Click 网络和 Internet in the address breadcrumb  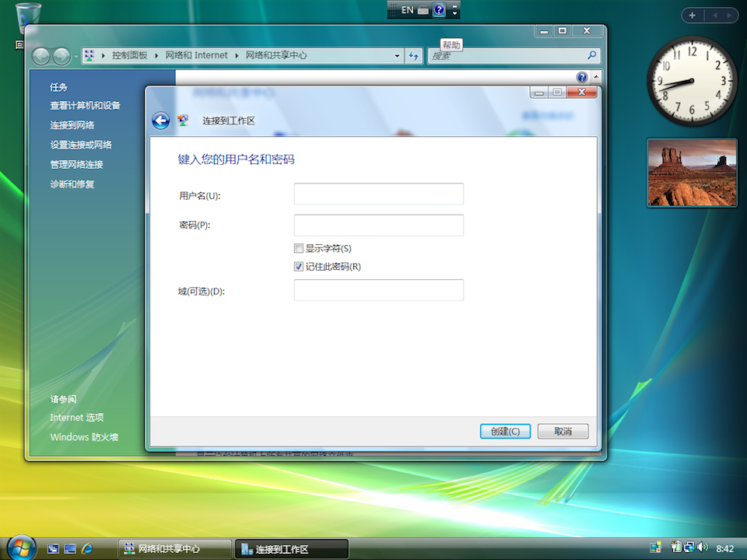click(x=196, y=55)
